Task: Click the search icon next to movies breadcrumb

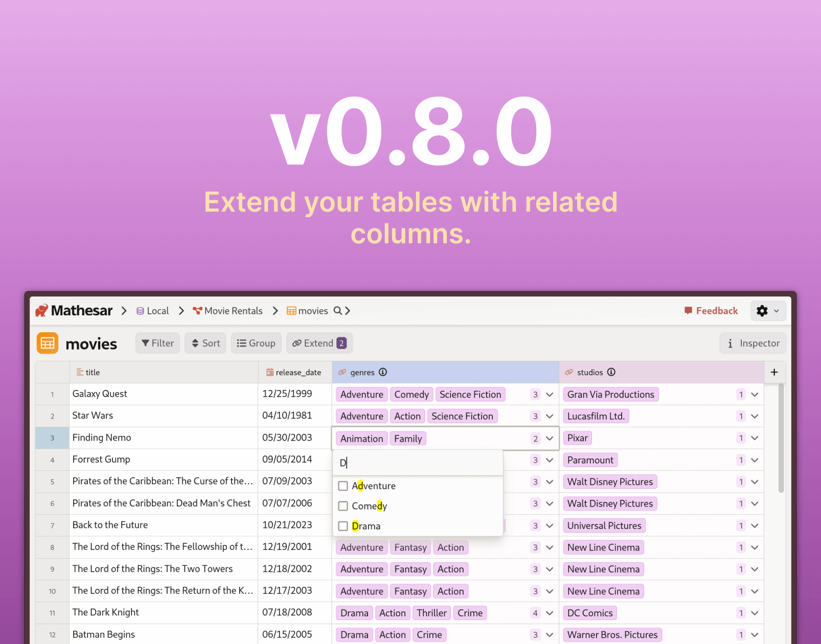Action: coord(337,311)
